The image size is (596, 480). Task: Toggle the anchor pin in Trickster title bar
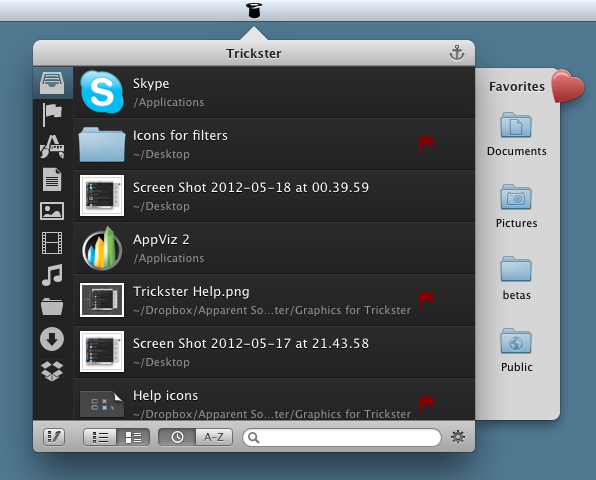tap(457, 52)
